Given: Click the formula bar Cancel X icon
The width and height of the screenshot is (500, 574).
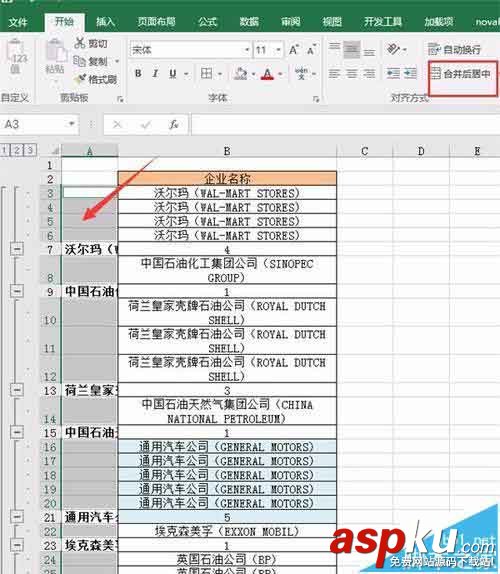Looking at the screenshot, I should point(117,124).
